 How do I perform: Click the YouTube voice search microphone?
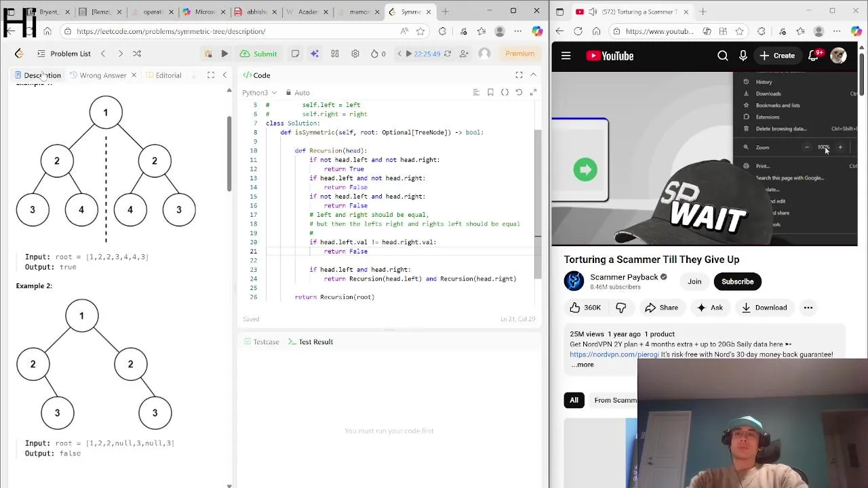(x=743, y=56)
